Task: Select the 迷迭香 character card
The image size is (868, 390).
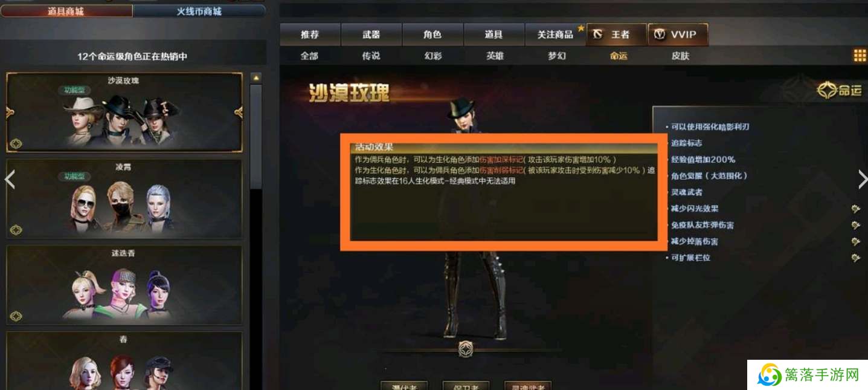Action: coord(124,285)
